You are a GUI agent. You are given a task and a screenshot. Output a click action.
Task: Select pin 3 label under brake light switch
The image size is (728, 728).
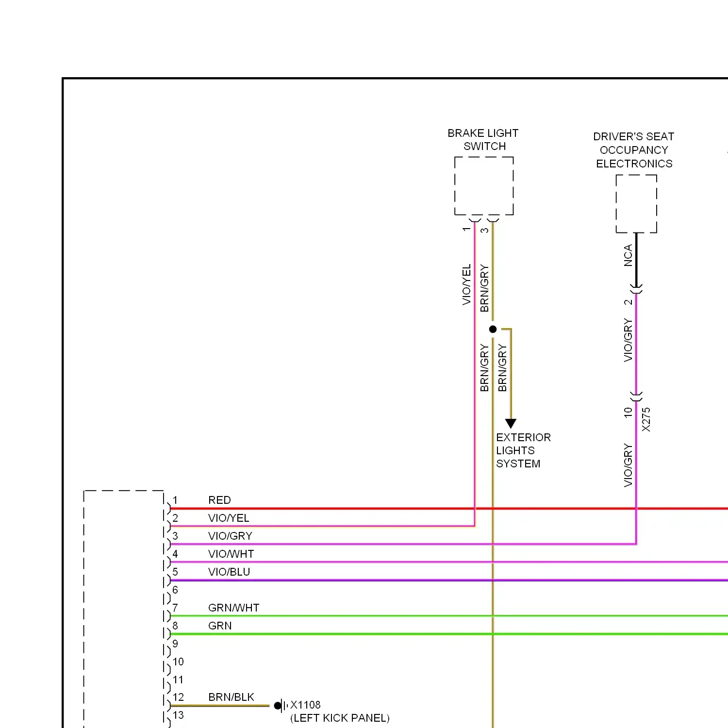click(484, 230)
